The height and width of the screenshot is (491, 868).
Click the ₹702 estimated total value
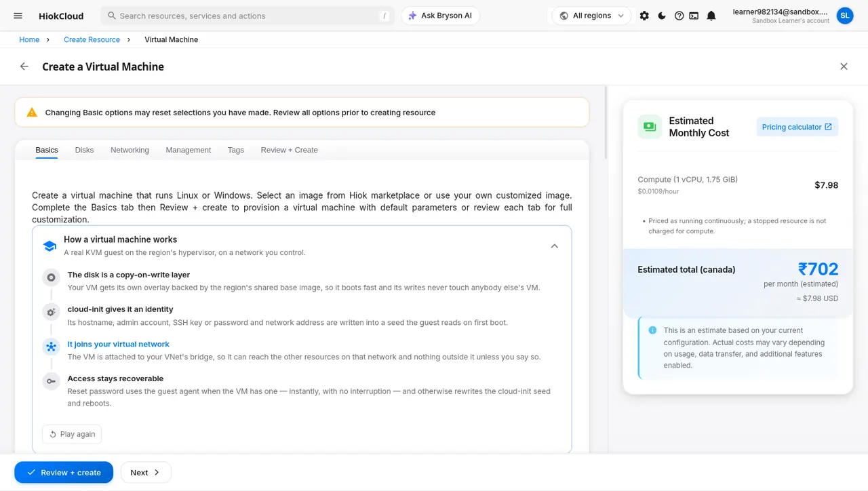pos(818,269)
